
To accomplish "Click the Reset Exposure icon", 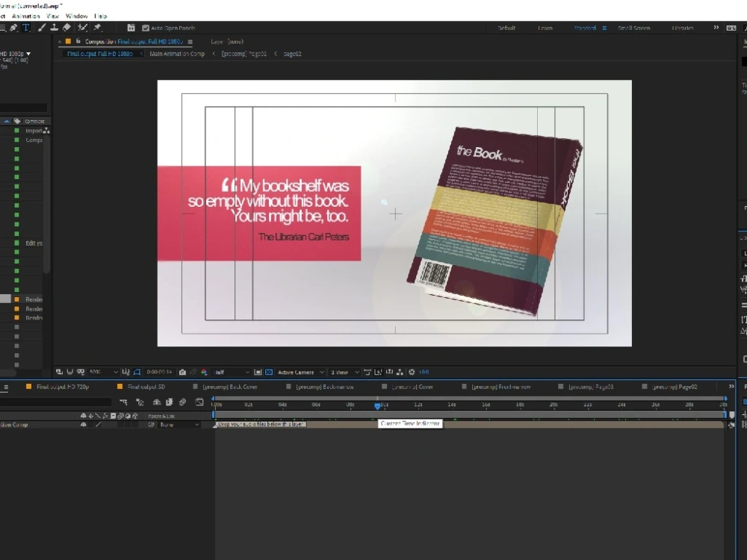I will point(412,372).
